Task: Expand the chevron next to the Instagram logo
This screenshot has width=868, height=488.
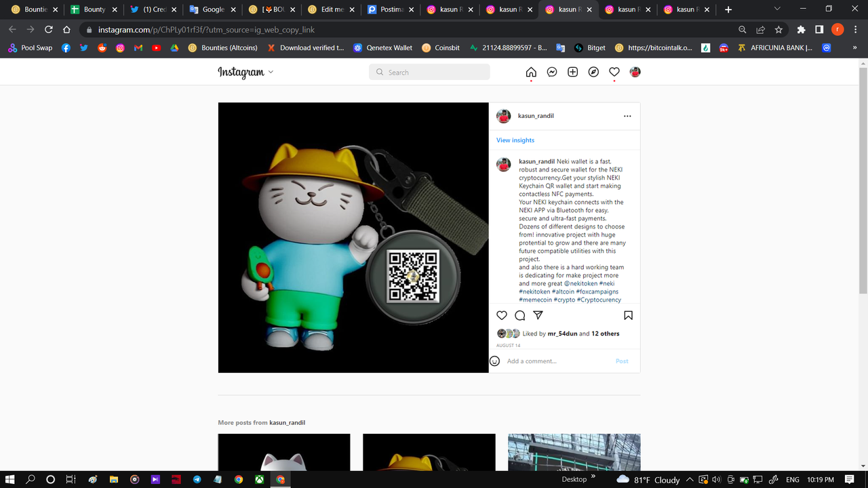Action: coord(270,72)
